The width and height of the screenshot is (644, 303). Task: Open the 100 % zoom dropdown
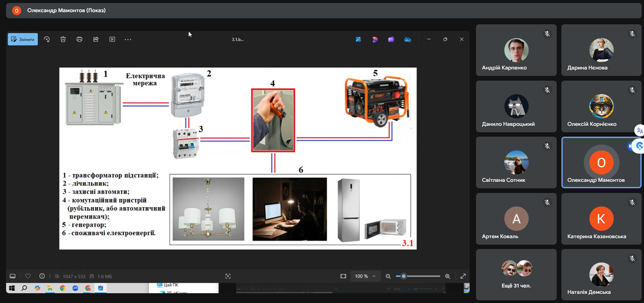tap(365, 276)
